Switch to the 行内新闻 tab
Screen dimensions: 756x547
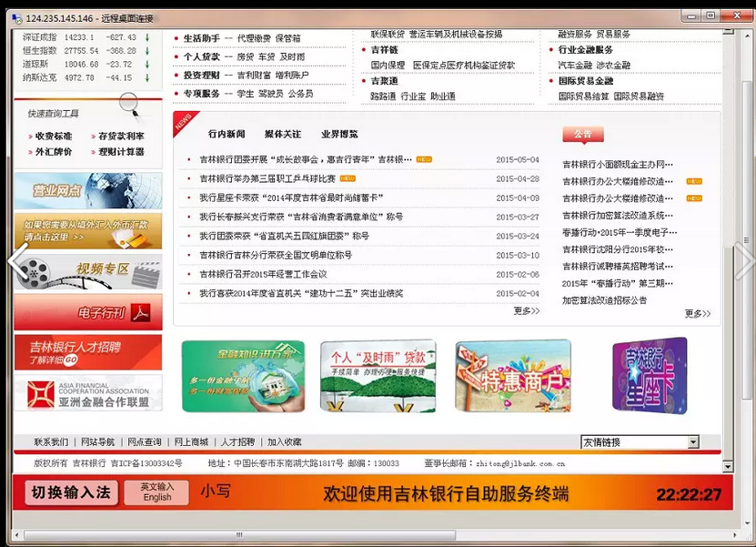(x=227, y=134)
